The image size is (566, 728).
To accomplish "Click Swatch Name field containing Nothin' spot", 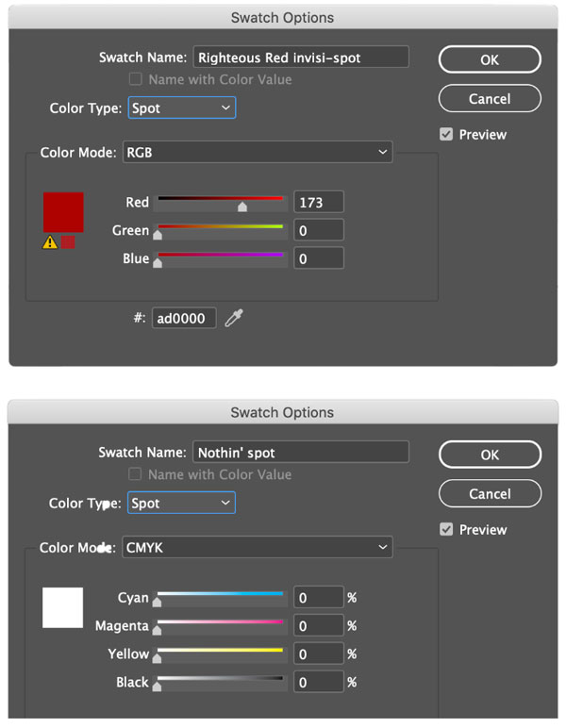I will click(x=300, y=453).
